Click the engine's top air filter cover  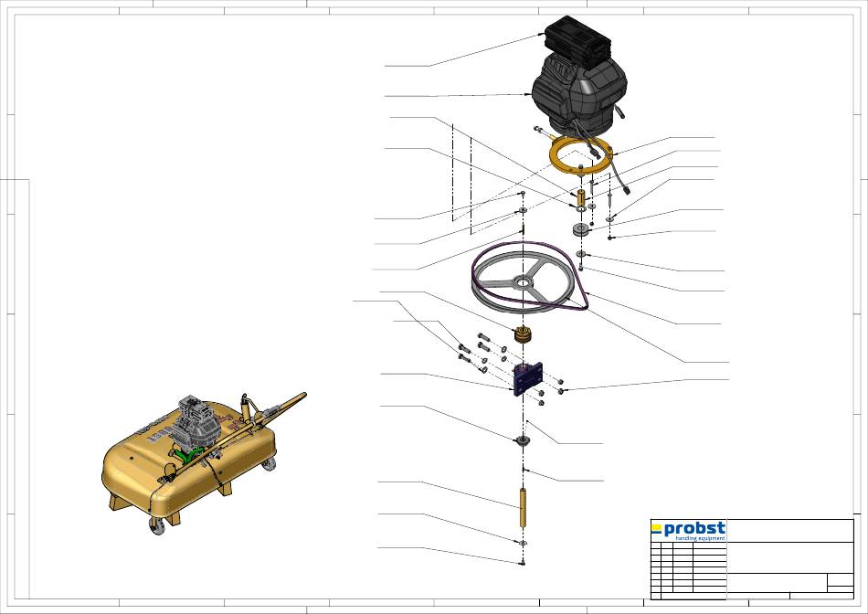pyautogui.click(x=576, y=38)
